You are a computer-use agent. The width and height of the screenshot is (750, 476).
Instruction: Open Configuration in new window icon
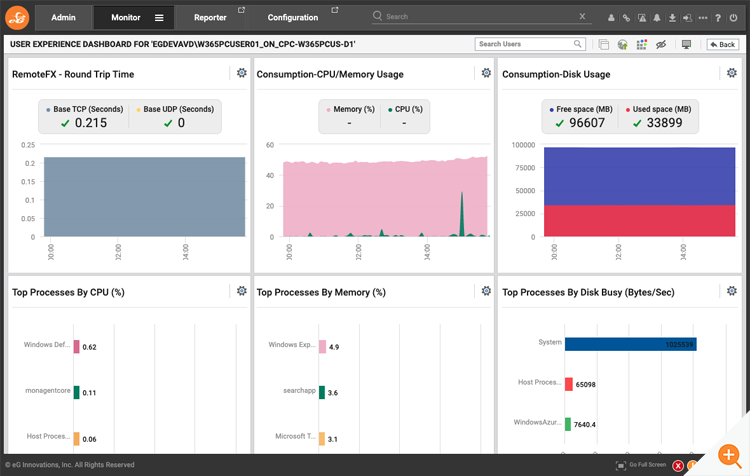[335, 10]
